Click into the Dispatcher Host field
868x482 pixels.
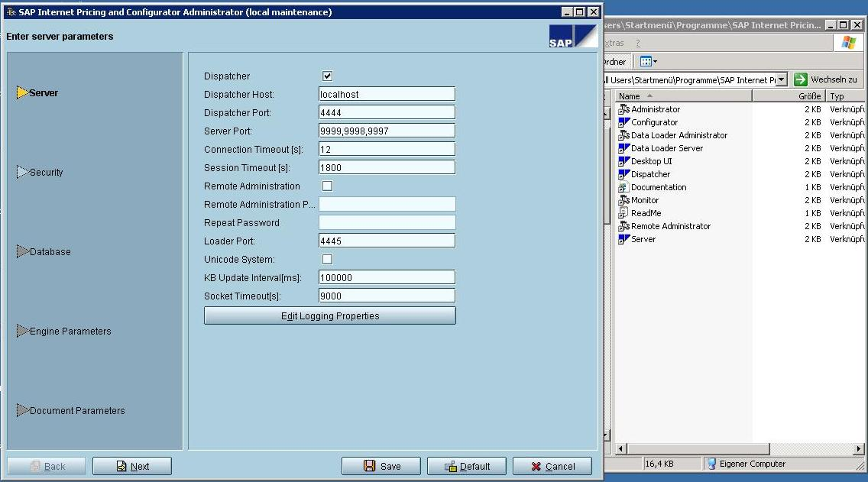[386, 95]
